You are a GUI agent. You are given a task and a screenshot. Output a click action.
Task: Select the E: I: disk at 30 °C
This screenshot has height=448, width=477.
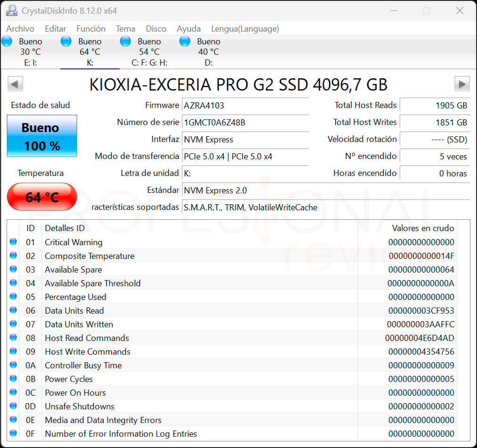click(x=31, y=52)
